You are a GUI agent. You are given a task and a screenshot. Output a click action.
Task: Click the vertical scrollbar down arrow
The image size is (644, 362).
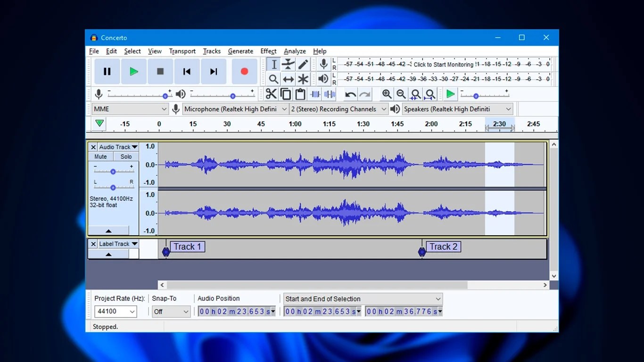[x=554, y=276]
